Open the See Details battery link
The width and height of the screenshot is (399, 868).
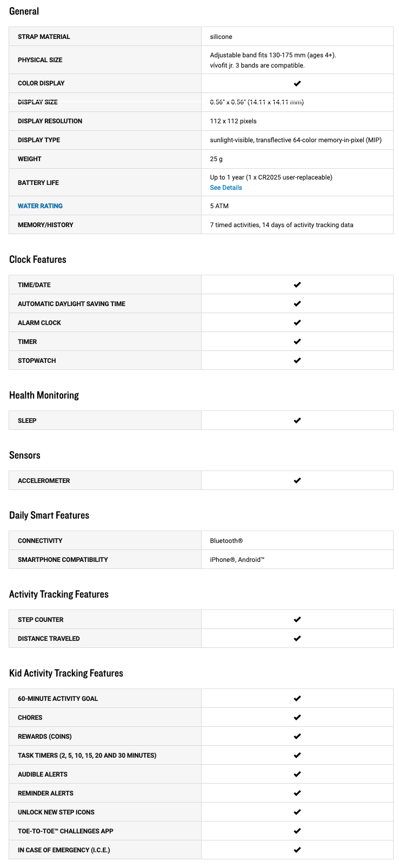(x=226, y=188)
